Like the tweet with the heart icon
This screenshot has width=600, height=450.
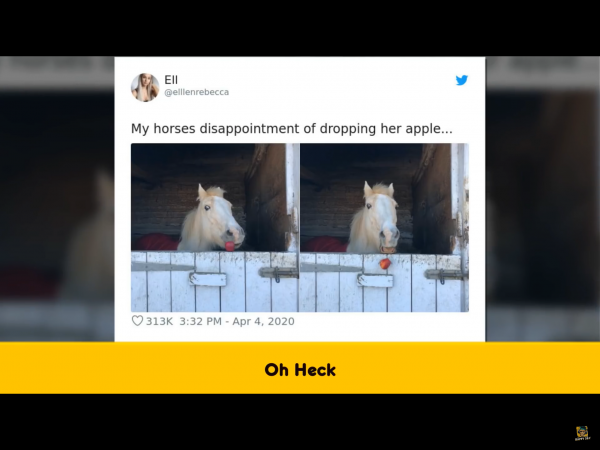click(137, 321)
